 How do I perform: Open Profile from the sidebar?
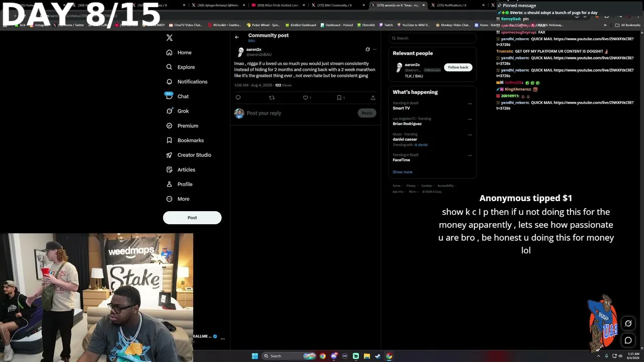coord(179,184)
